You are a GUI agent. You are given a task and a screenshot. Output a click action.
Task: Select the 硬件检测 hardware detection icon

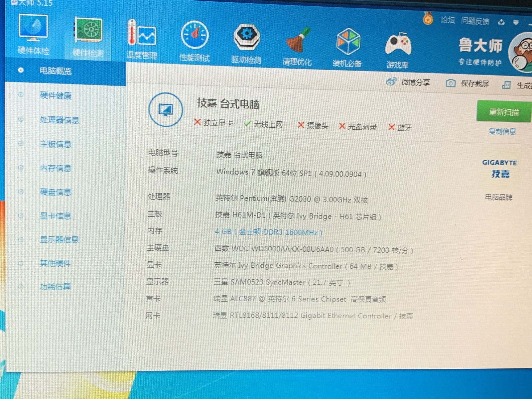coord(88,37)
